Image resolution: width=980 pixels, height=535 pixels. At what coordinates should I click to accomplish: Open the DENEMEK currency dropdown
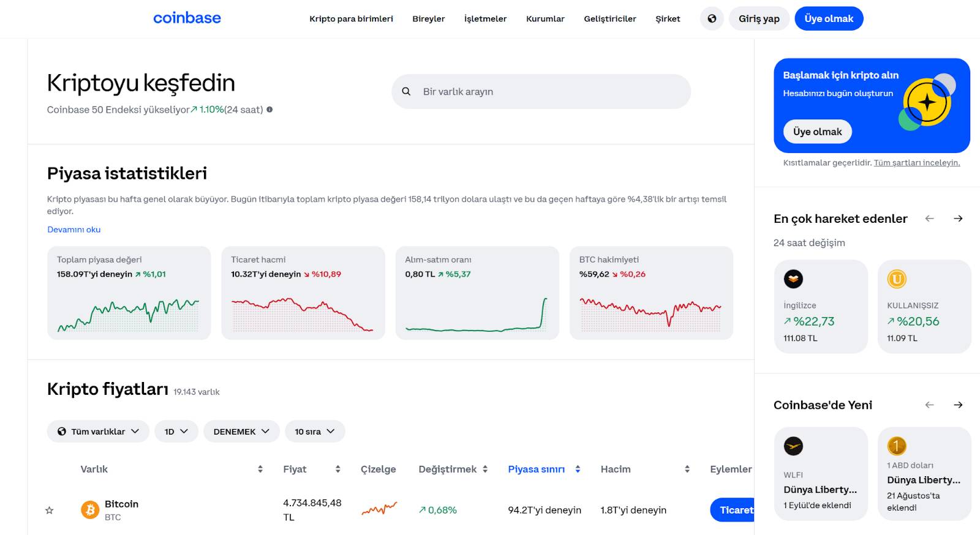coord(241,432)
